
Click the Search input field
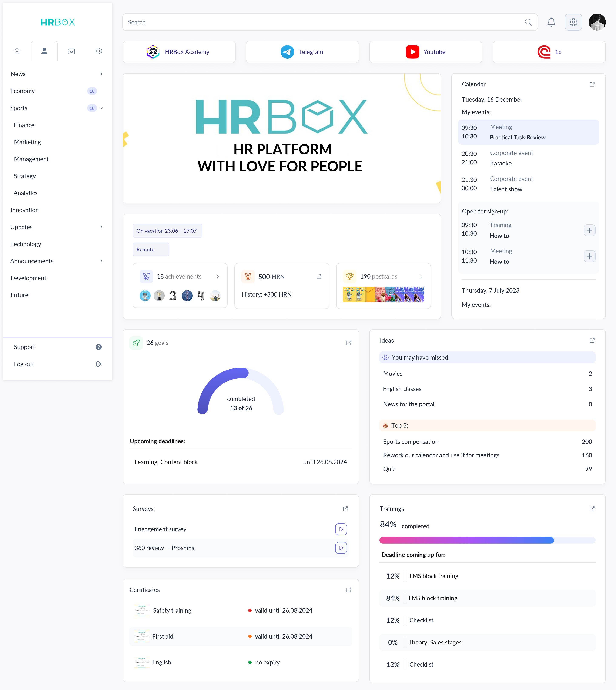[330, 22]
